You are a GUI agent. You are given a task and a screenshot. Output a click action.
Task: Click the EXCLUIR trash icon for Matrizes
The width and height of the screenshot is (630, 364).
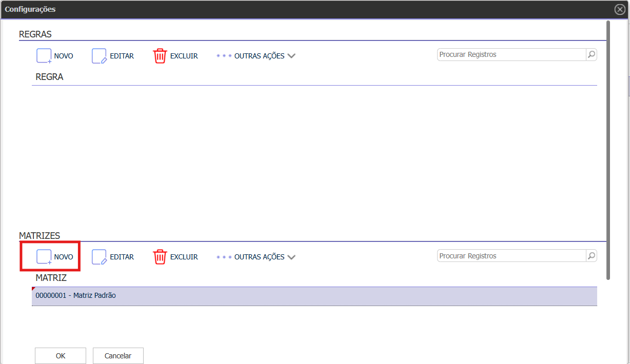click(x=160, y=257)
